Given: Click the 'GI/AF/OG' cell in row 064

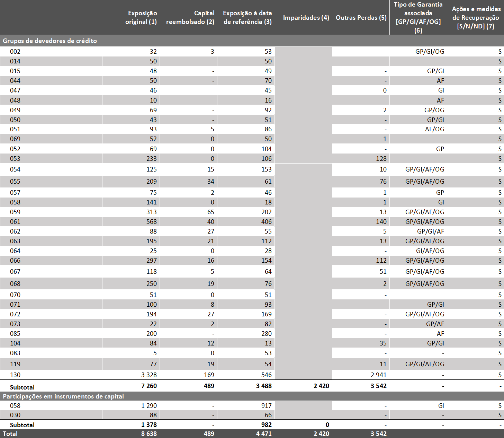Looking at the screenshot, I should (x=430, y=251).
